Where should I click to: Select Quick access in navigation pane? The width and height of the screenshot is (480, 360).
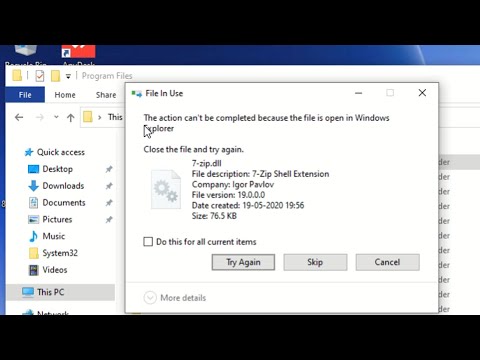61,152
